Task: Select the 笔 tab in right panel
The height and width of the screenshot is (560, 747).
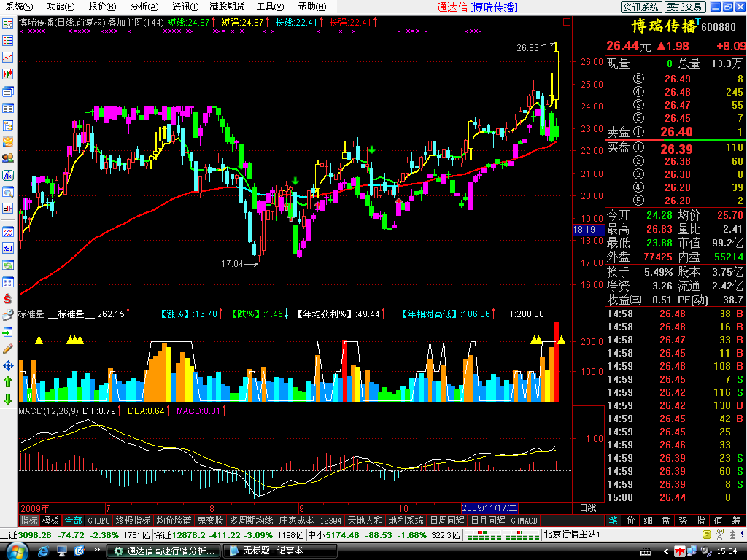Action: click(613, 521)
